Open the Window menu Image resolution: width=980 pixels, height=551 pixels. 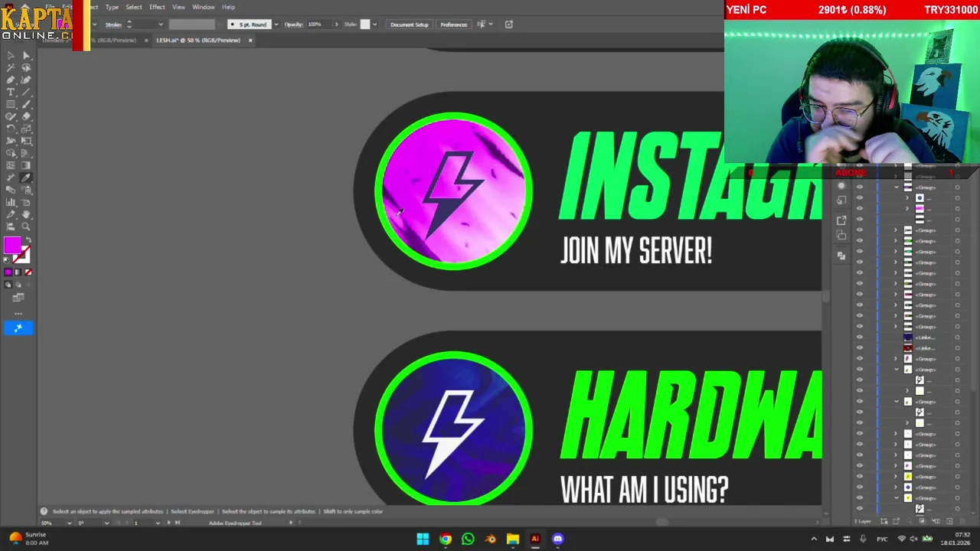pyautogui.click(x=204, y=7)
